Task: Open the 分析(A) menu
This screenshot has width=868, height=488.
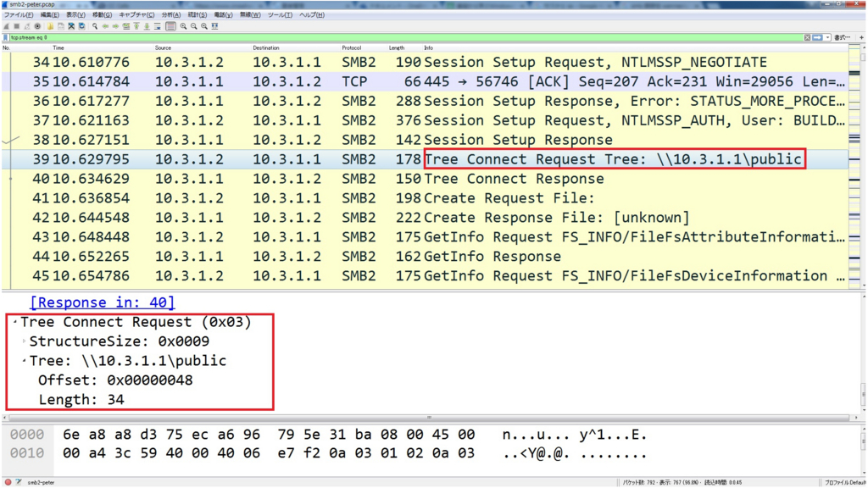Action: coord(171,15)
